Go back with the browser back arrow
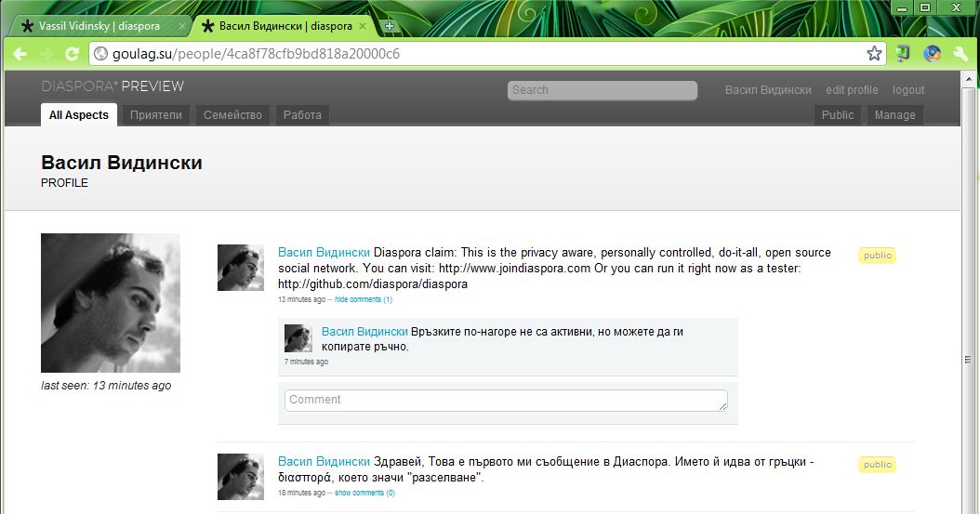Screen dimensions: 980x514 [x=20, y=54]
